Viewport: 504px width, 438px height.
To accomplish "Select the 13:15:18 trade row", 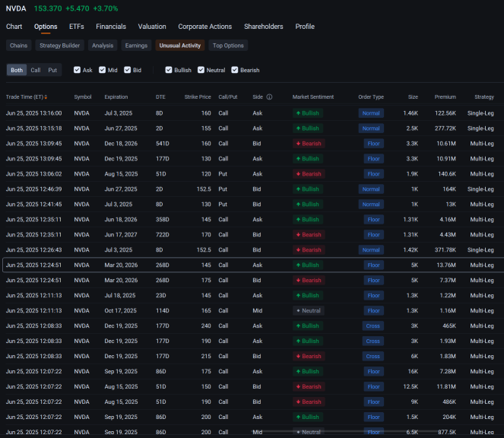I will point(252,129).
